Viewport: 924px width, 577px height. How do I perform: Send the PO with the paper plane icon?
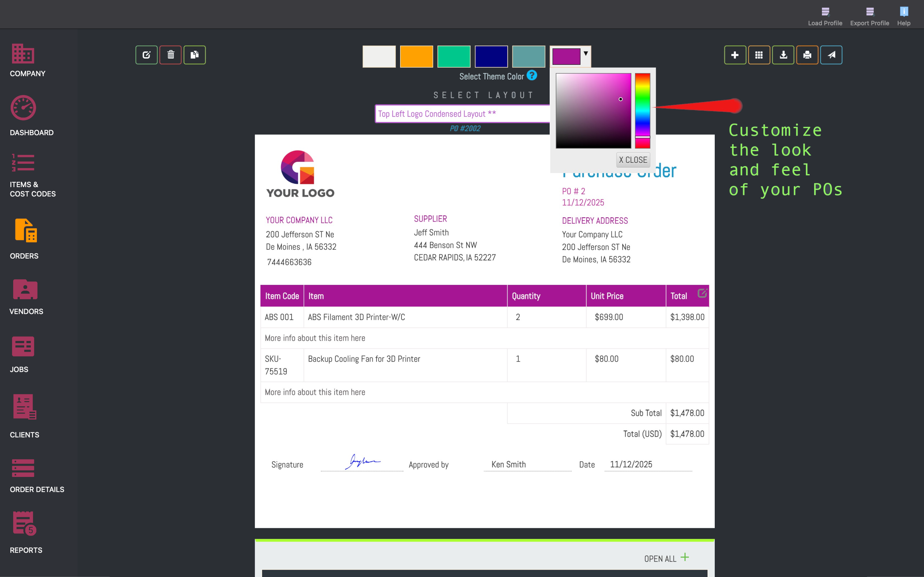click(x=831, y=54)
